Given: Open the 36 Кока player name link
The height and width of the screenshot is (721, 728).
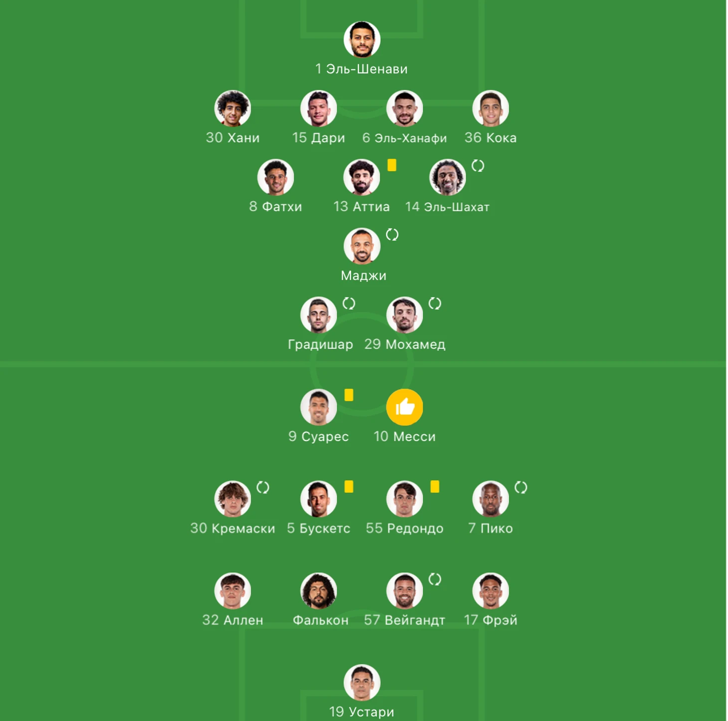Looking at the screenshot, I should 491,138.
